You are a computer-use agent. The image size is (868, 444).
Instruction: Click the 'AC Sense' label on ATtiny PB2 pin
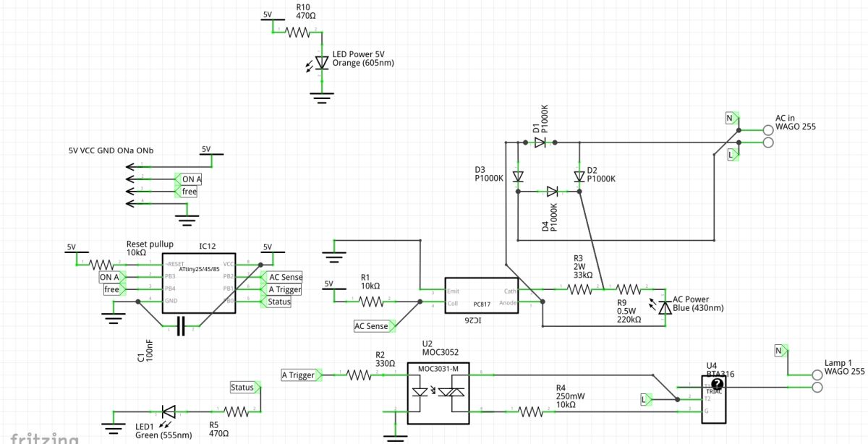[x=281, y=277]
